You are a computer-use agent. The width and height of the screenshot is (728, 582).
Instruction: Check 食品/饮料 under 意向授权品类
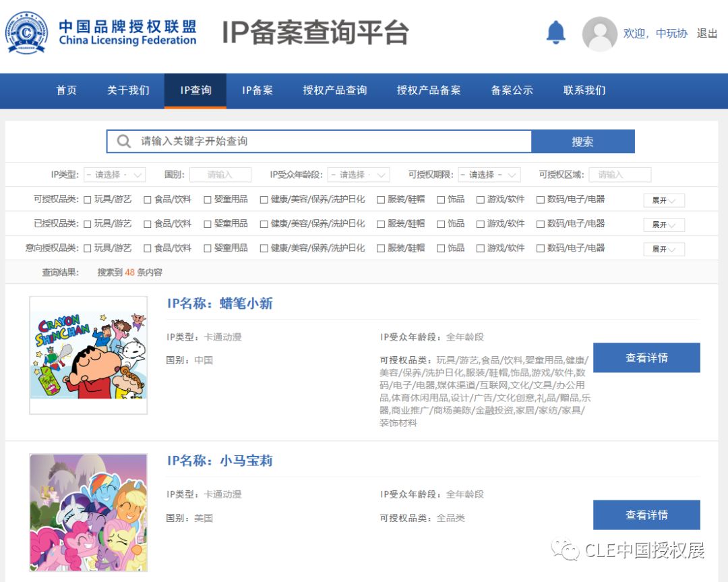[147, 248]
